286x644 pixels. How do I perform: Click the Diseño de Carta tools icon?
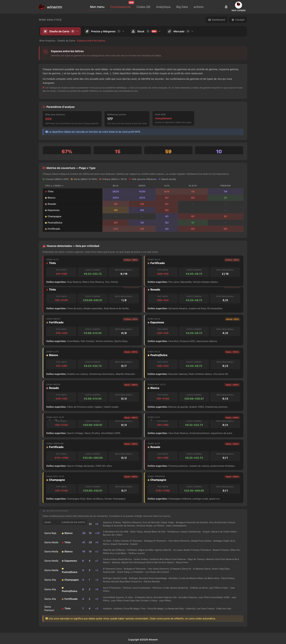tap(45, 32)
